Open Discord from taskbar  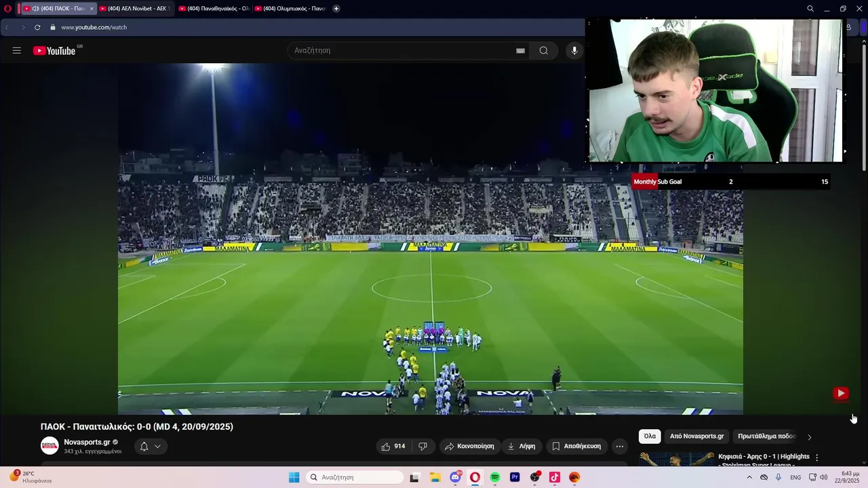[x=455, y=477]
